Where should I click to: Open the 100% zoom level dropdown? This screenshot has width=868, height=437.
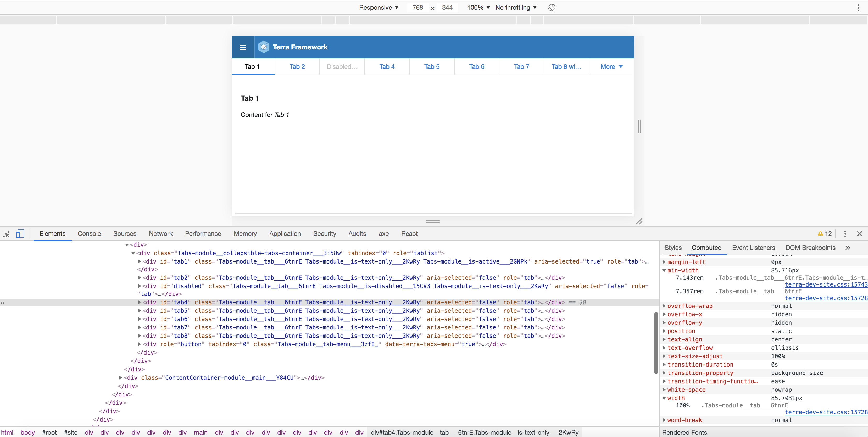[x=477, y=7]
